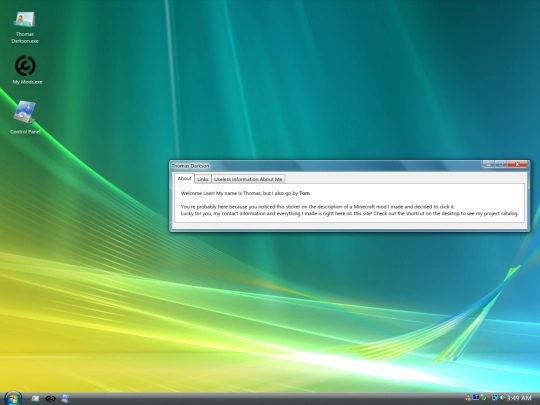Click the 'Welcome User!' line of text
Viewport: 540px width, 405px height.
tap(246, 193)
